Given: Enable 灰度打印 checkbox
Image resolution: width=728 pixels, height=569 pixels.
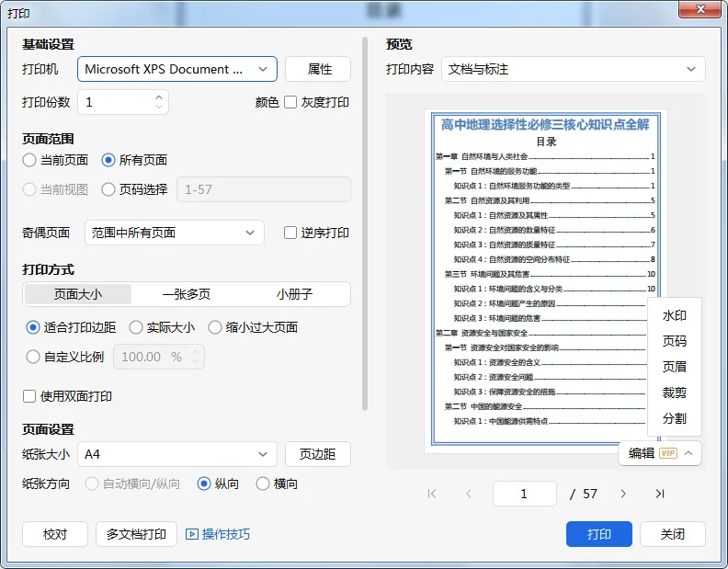Looking at the screenshot, I should coord(290,102).
